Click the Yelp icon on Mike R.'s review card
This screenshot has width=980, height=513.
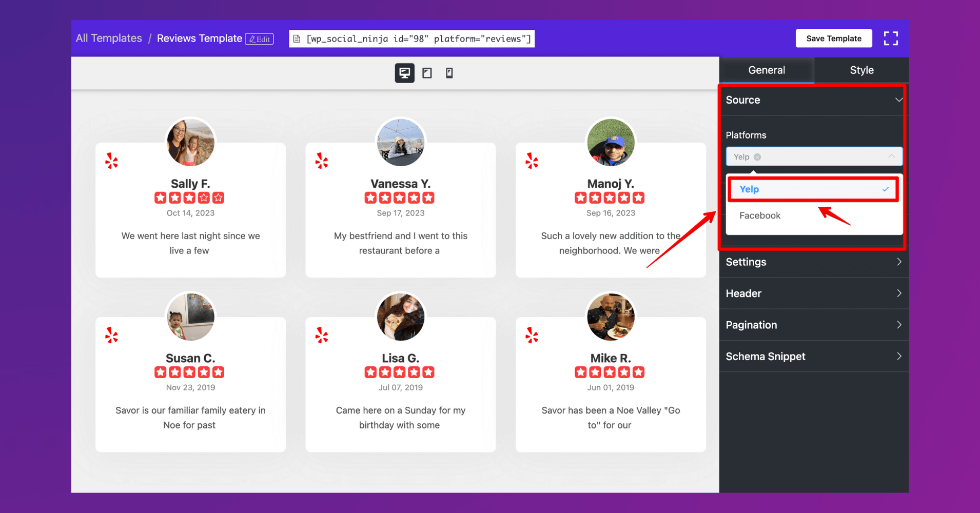pyautogui.click(x=532, y=335)
